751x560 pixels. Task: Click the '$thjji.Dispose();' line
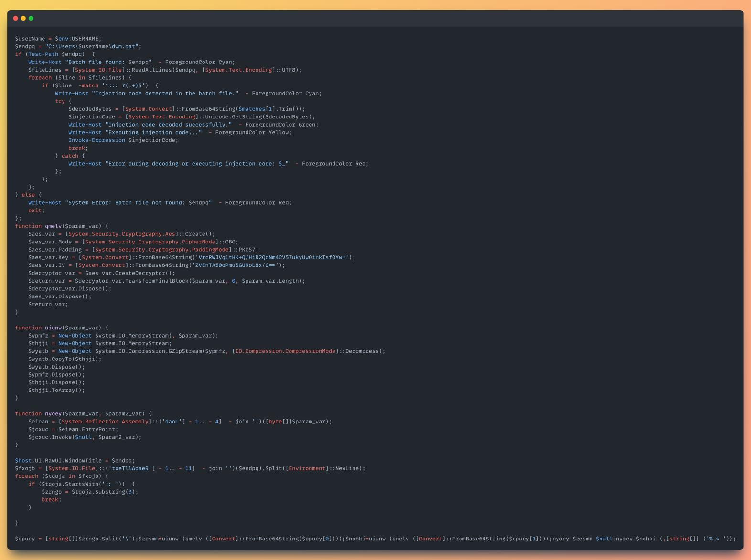(x=56, y=382)
